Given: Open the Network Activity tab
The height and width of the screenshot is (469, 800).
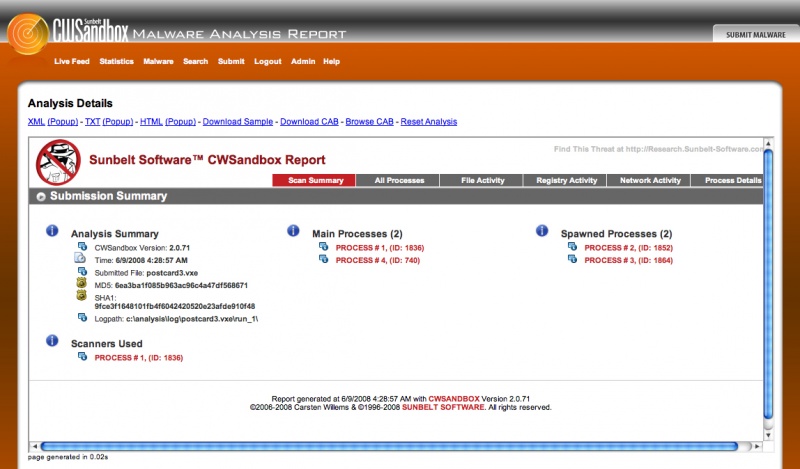Looking at the screenshot, I should [x=648, y=180].
